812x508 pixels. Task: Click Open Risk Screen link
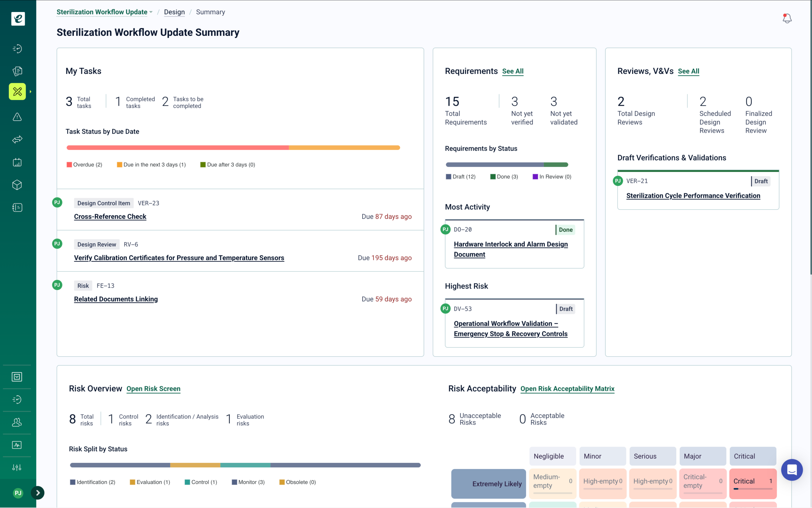(153, 389)
